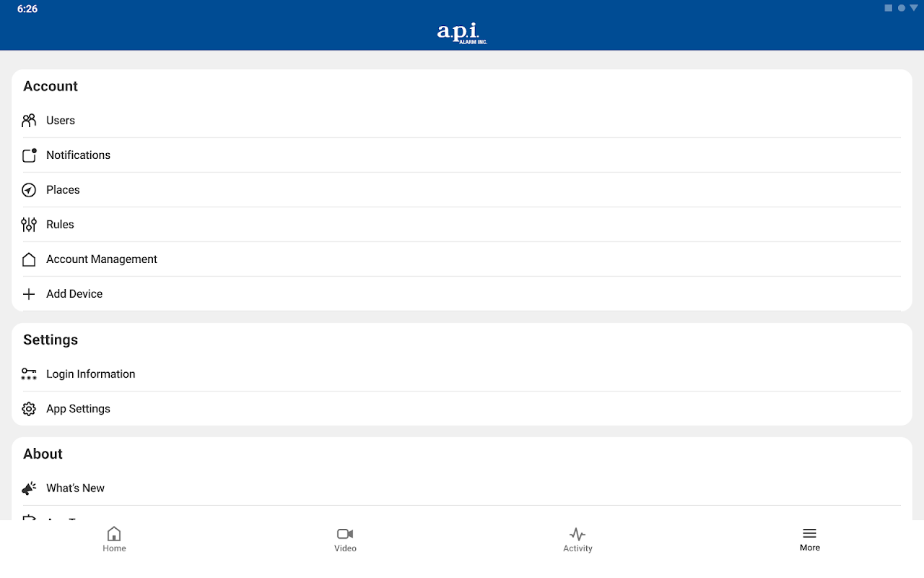Image resolution: width=924 pixels, height=578 pixels.
Task: Open the Users menu entry
Action: tap(462, 121)
